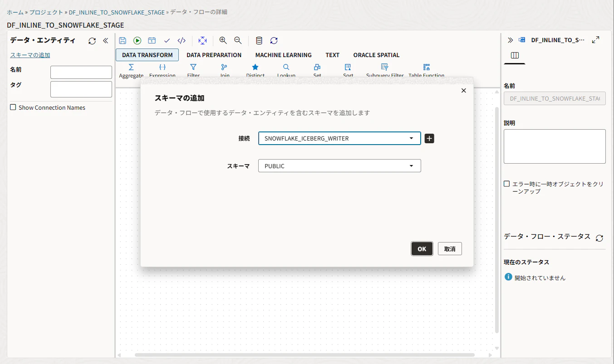The height and width of the screenshot is (364, 614).
Task: Refresh the データ・フロー・ステータス section
Action: 599,238
